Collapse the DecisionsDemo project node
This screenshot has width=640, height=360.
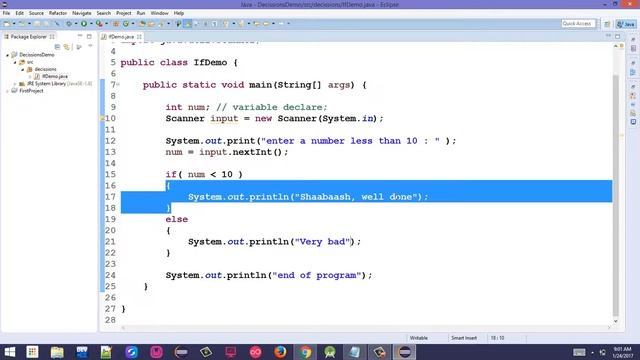7,55
